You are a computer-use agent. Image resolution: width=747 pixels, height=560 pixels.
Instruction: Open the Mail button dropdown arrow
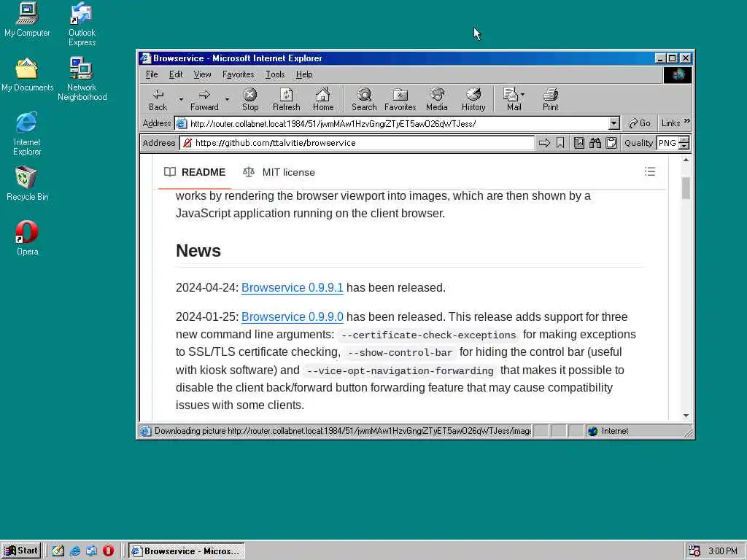(522, 94)
